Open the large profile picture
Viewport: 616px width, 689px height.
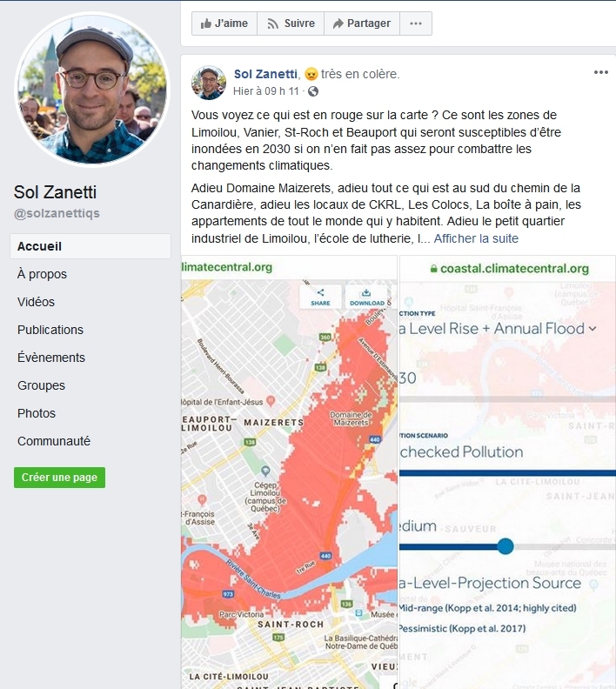pyautogui.click(x=92, y=90)
